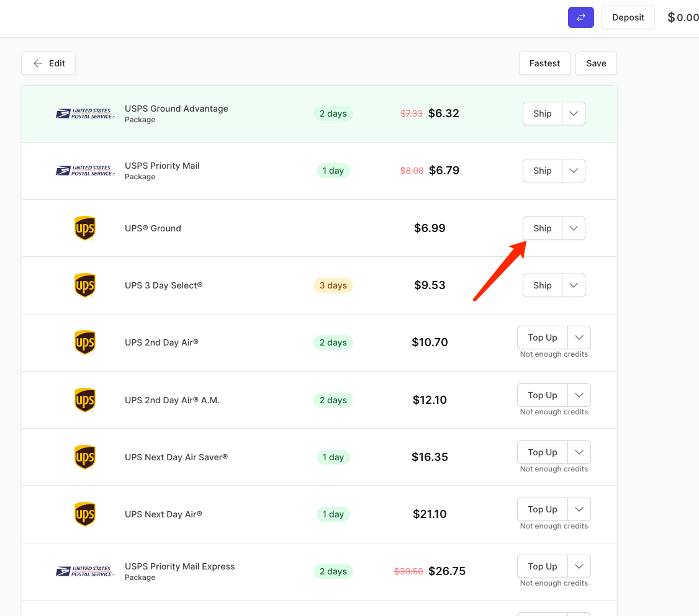Ship with UPS Ground for $6.99

(x=542, y=228)
